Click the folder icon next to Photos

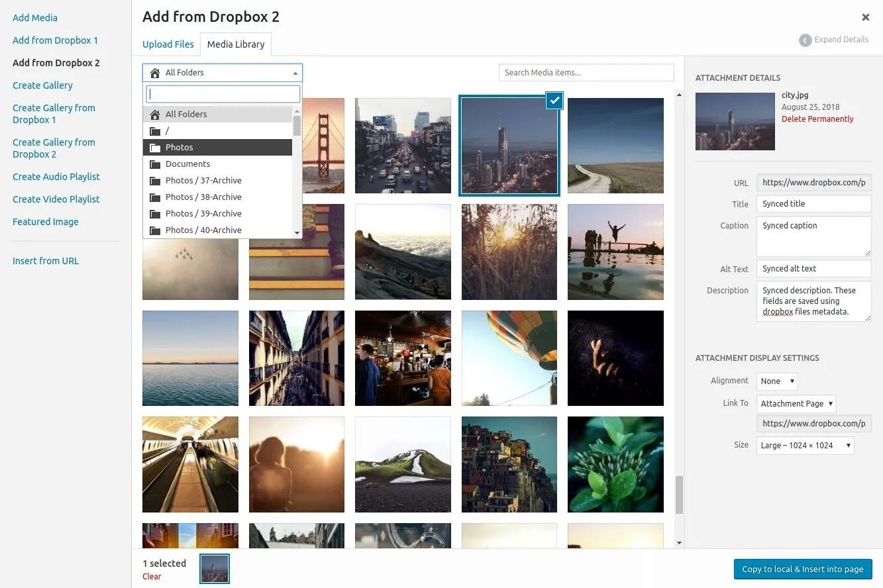pos(155,147)
